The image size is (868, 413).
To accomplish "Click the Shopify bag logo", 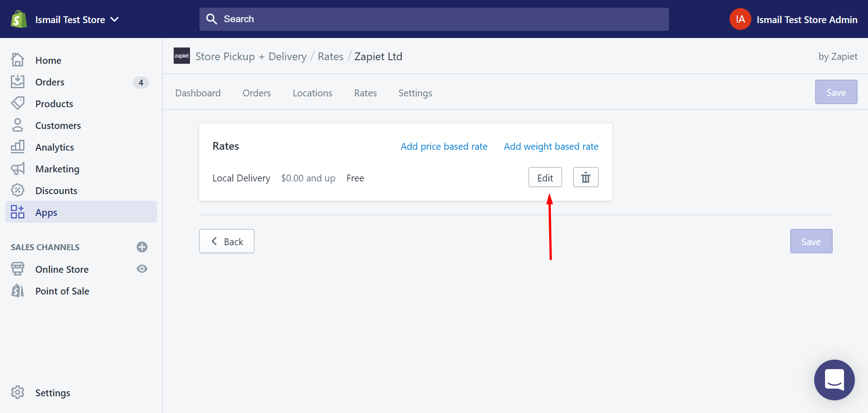I will [19, 19].
